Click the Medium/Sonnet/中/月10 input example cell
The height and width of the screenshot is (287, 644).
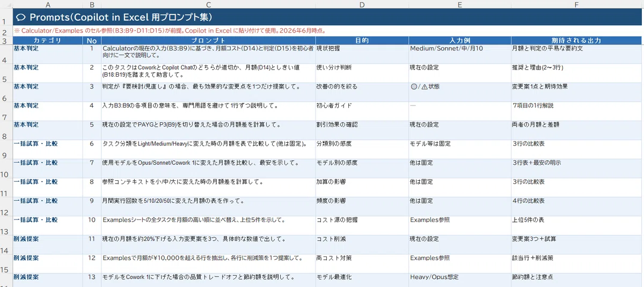click(x=459, y=54)
